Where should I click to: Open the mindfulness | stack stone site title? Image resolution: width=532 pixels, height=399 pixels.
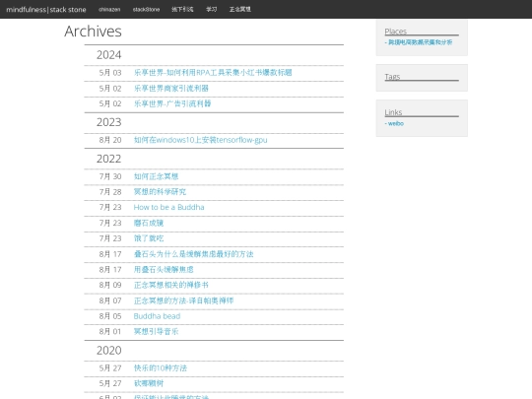click(46, 10)
